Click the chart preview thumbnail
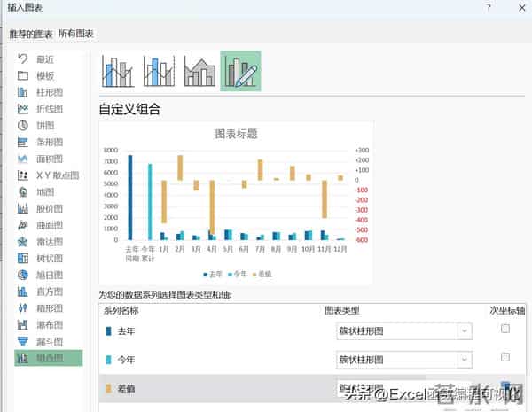This screenshot has width=532, height=412. pyautogui.click(x=236, y=203)
